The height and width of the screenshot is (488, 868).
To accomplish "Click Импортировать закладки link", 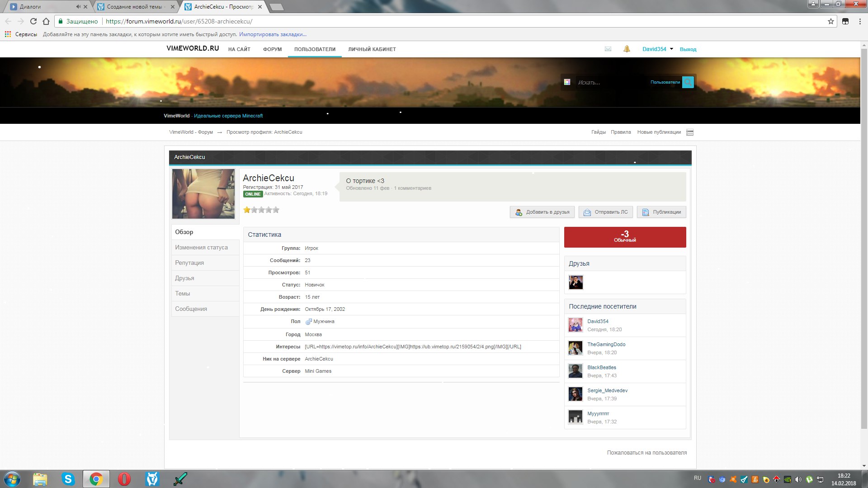I will click(x=273, y=34).
